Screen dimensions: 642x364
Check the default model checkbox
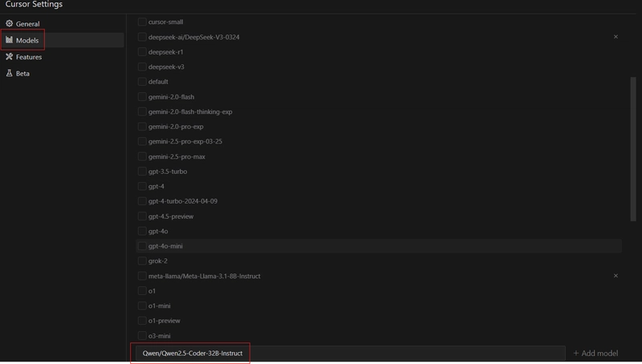[142, 82]
